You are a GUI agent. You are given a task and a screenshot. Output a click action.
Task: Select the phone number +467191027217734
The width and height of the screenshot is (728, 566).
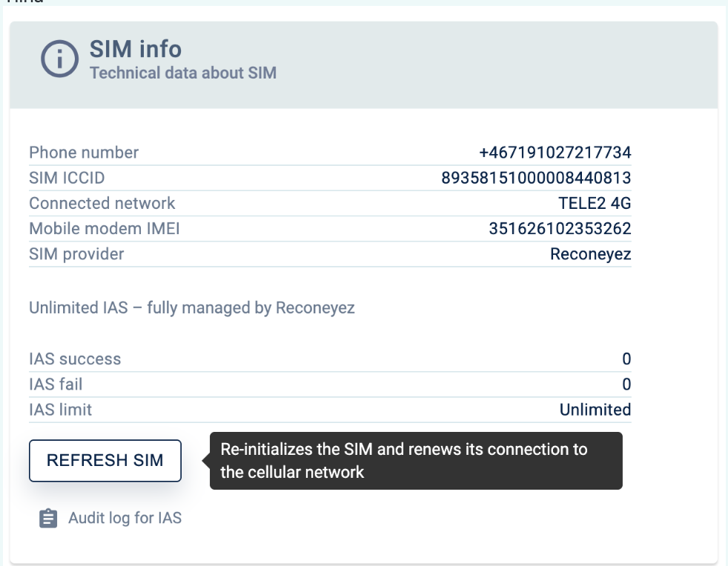point(555,153)
